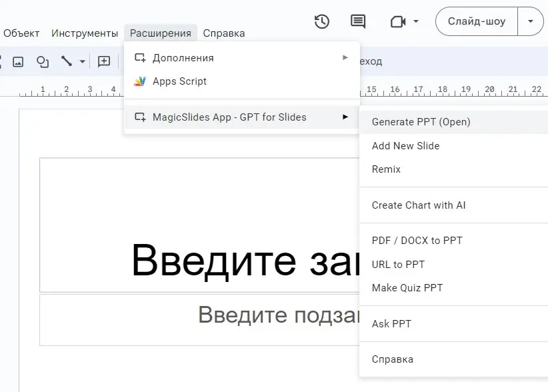Open the comments panel icon
Viewport: 548px width, 392px height.
(357, 21)
